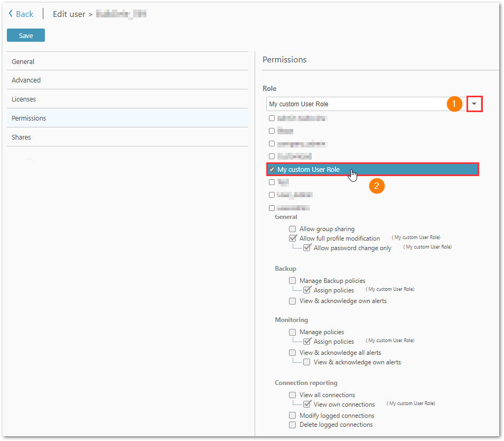Save the user changes
The height and width of the screenshot is (441, 504).
pyautogui.click(x=26, y=35)
